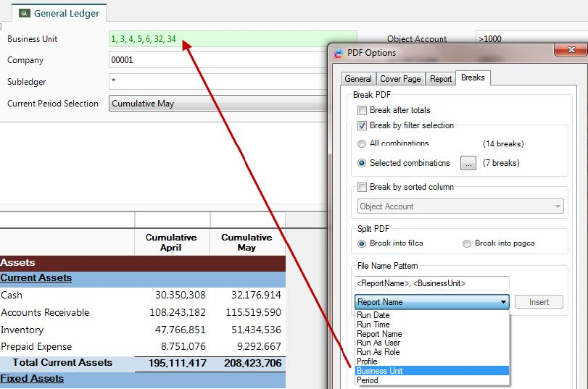This screenshot has width=588, height=389.
Task: Click the GL icon on General Ledger tab
Action: coord(25,13)
